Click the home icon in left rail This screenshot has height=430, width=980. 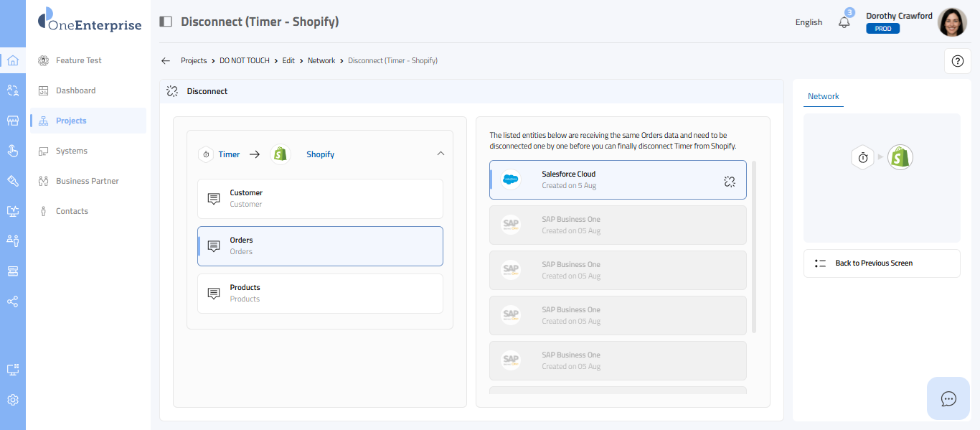12,60
